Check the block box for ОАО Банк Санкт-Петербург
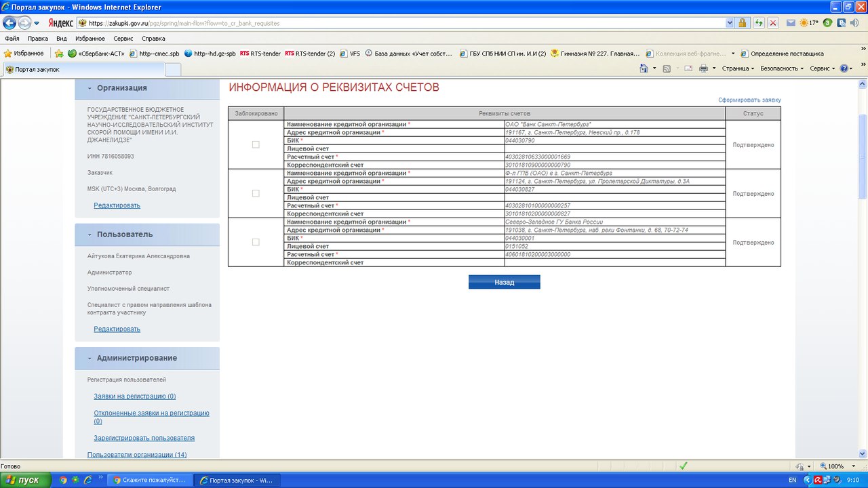 point(256,144)
